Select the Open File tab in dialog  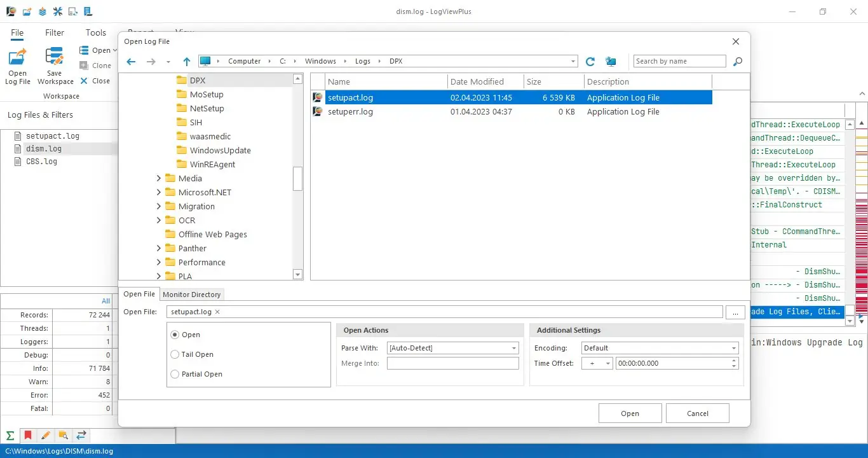coord(139,295)
